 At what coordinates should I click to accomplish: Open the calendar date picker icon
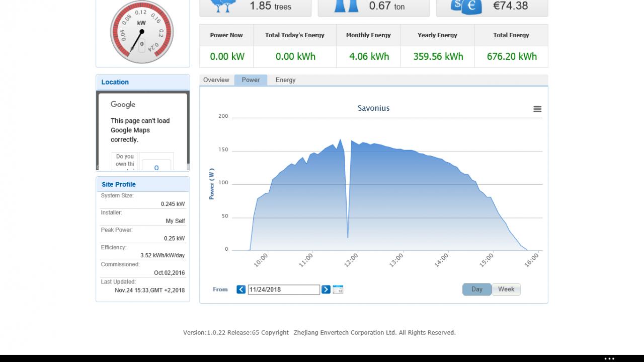[x=338, y=289]
